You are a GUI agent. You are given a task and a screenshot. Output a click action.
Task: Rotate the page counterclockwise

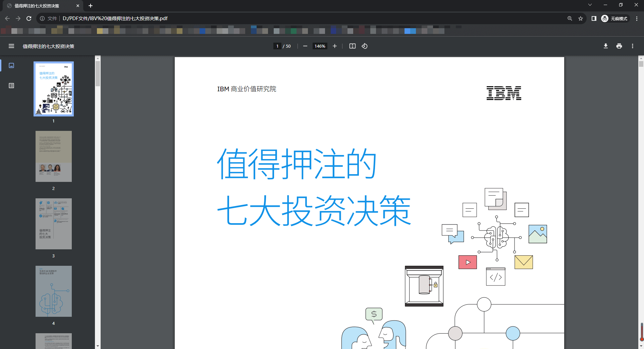coord(365,46)
